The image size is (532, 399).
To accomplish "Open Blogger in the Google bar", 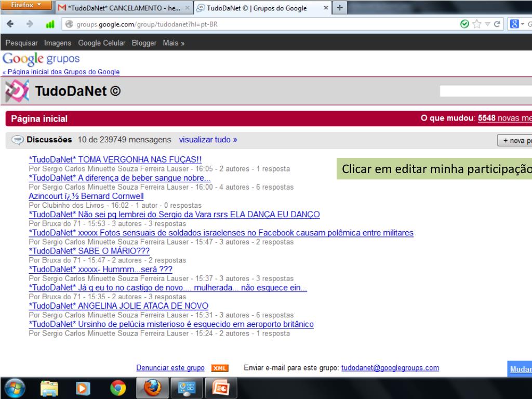I will point(144,43).
